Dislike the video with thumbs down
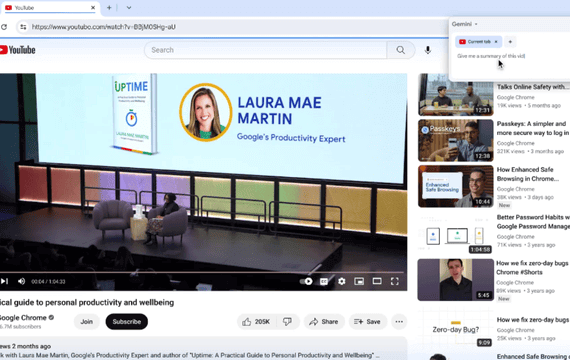 click(288, 321)
